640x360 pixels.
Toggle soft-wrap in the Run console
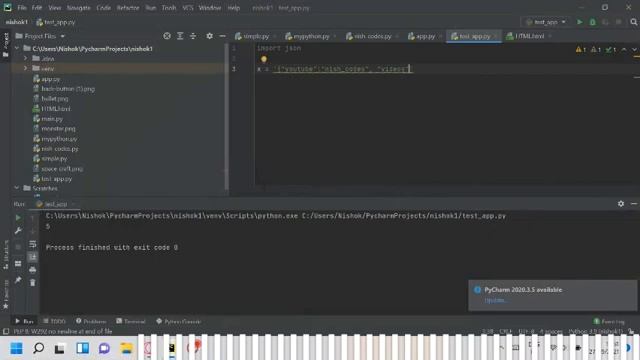pyautogui.click(x=33, y=244)
